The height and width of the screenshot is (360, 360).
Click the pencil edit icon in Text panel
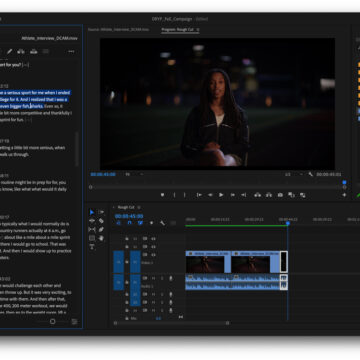9,51
